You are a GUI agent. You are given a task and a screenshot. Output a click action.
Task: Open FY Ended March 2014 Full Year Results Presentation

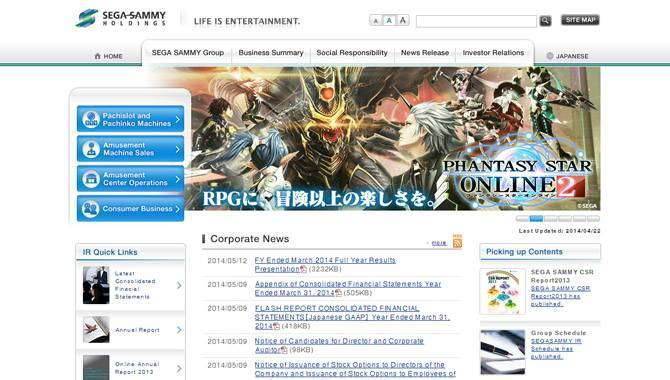[325, 264]
